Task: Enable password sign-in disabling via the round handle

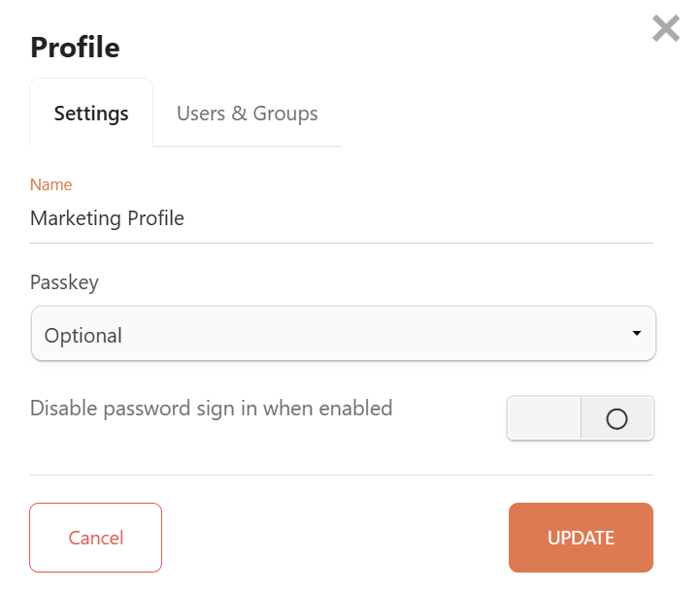Action: pyautogui.click(x=617, y=419)
